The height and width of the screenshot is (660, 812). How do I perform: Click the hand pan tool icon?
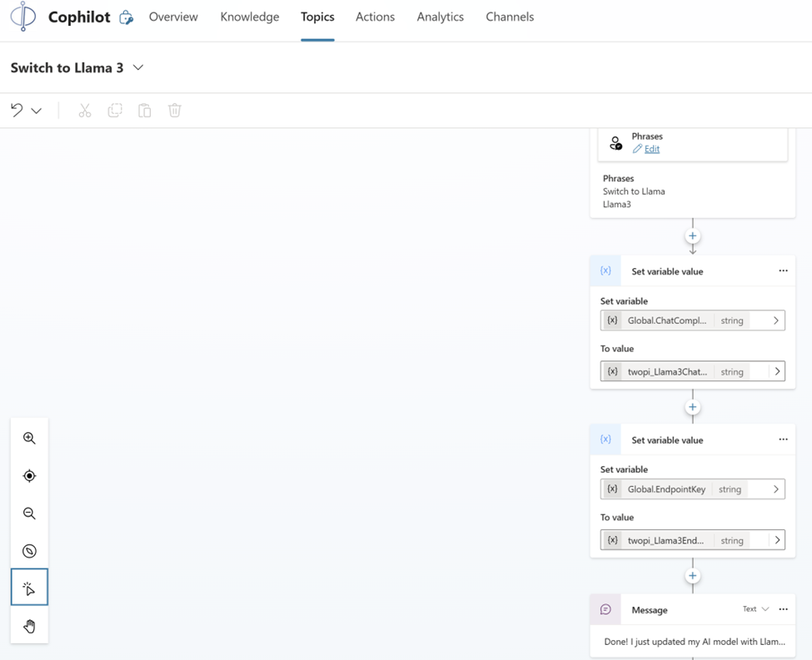click(29, 626)
